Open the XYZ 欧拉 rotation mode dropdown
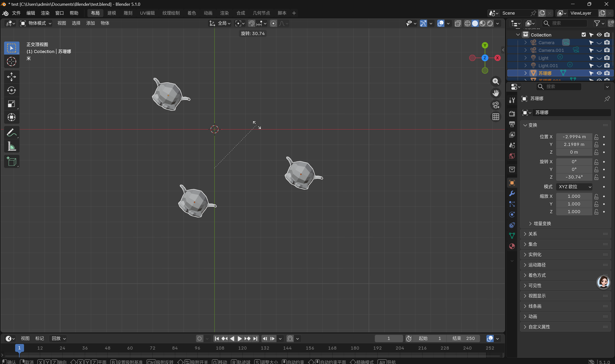The height and width of the screenshot is (364, 615). point(574,187)
